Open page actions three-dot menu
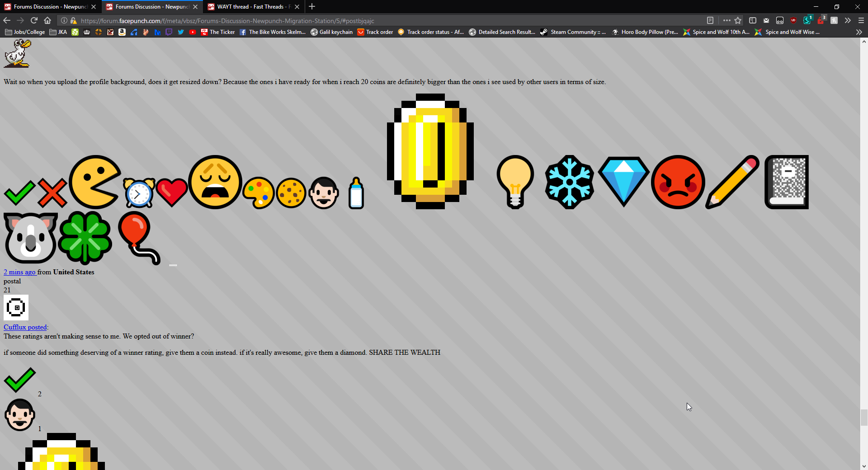 [x=726, y=20]
